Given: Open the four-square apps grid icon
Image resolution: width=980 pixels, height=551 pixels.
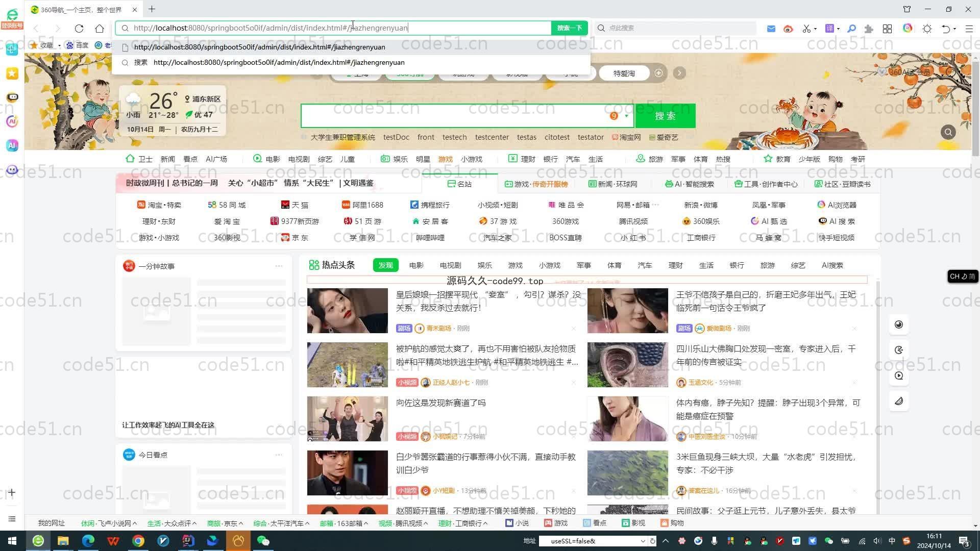Looking at the screenshot, I should pyautogui.click(x=888, y=29).
